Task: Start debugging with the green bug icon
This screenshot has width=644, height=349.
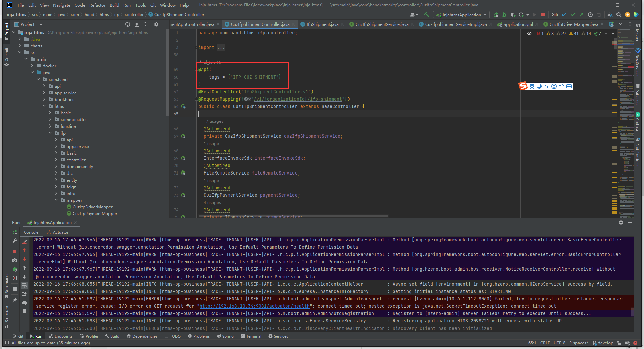Action: pos(504,15)
